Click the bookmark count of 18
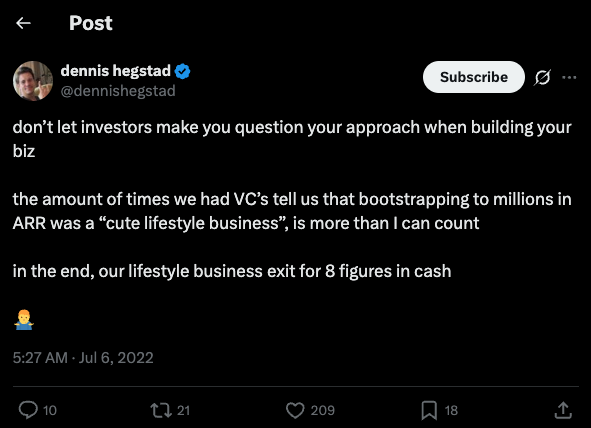This screenshot has width=591, height=428. coord(451,410)
